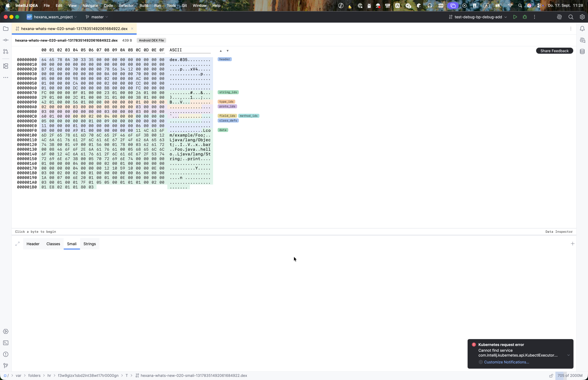Toggle read-only lock icon in status bar

click(551, 375)
